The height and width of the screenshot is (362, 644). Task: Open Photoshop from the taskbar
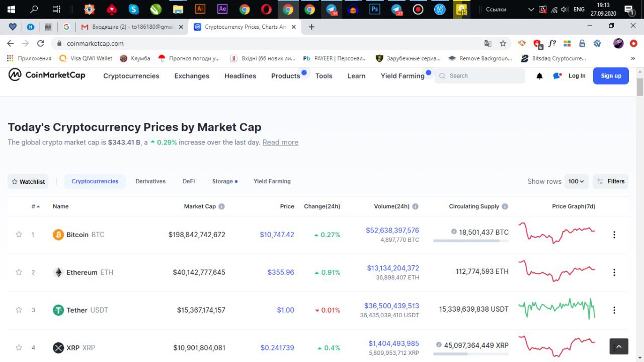click(x=374, y=9)
